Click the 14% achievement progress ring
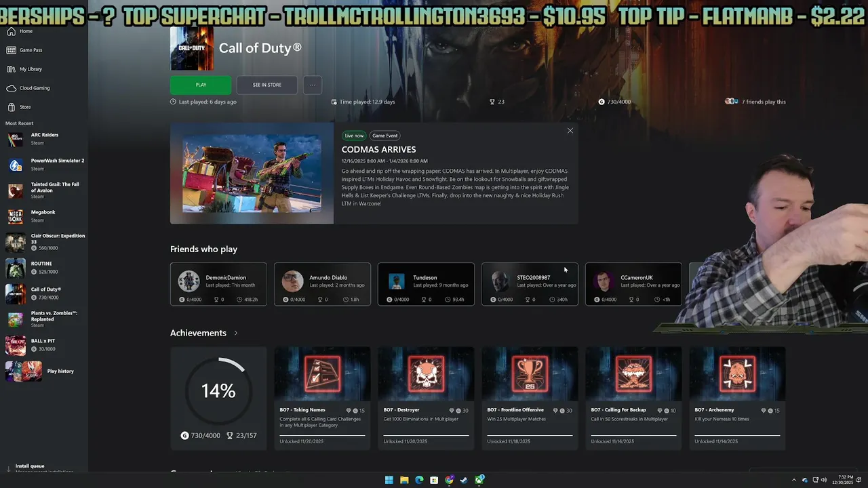 coord(218,390)
